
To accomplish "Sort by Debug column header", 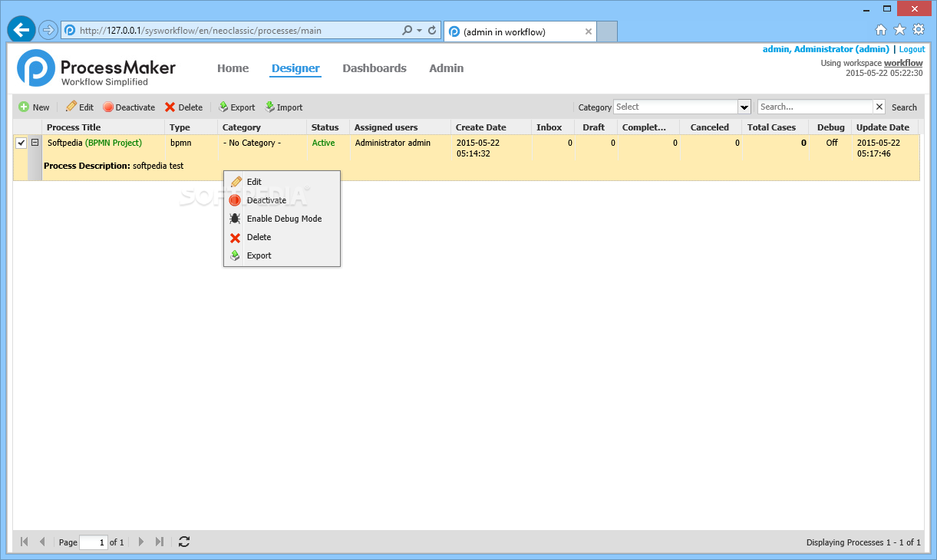I will (x=830, y=127).
